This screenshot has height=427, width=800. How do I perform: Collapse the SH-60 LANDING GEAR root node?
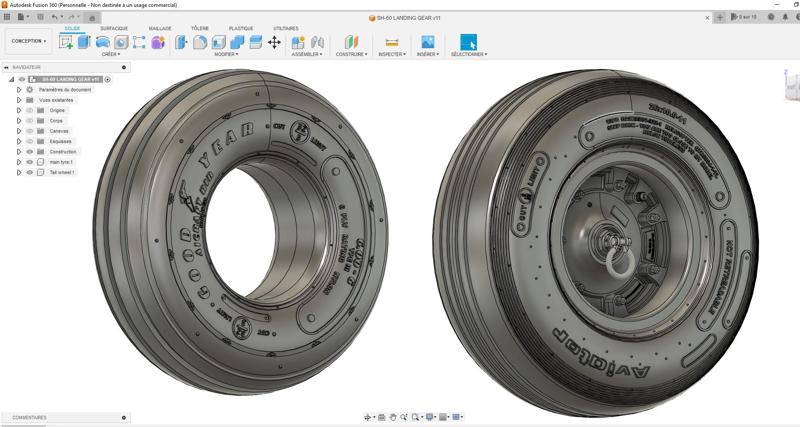coord(11,79)
